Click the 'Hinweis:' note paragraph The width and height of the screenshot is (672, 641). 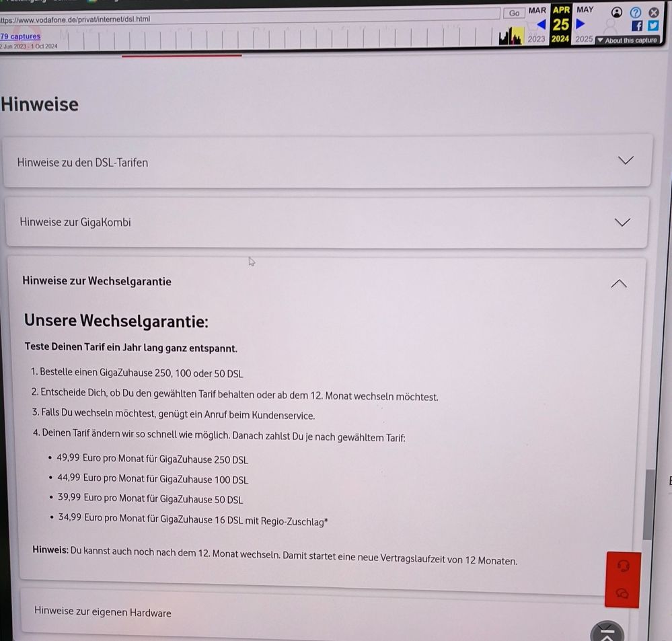coord(274,556)
